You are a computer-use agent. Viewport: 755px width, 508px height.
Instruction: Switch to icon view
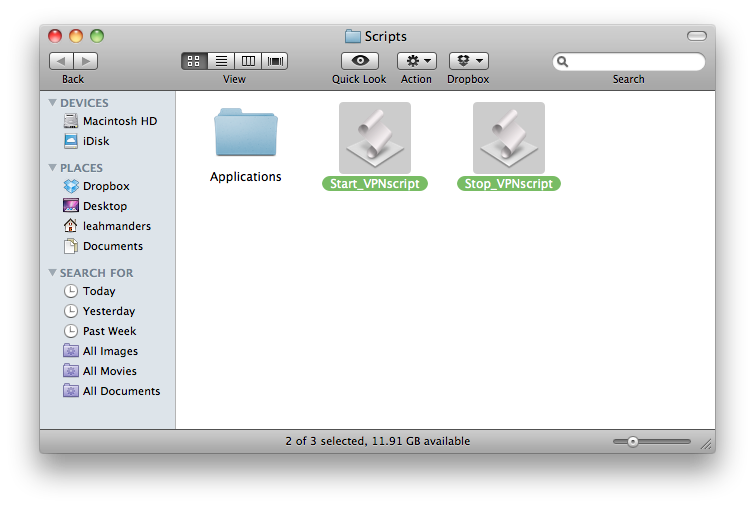tap(194, 61)
